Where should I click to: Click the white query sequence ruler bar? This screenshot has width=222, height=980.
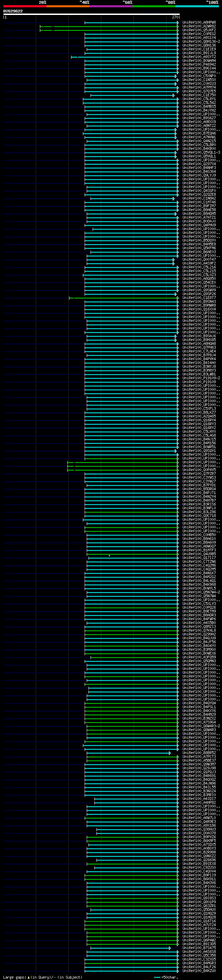point(92,15)
